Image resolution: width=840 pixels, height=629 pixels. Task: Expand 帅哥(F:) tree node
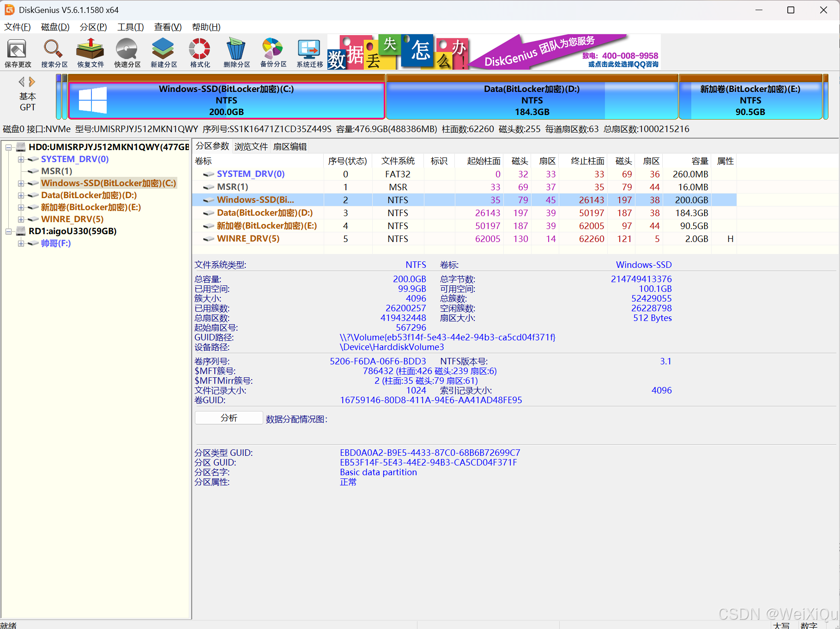(x=21, y=243)
